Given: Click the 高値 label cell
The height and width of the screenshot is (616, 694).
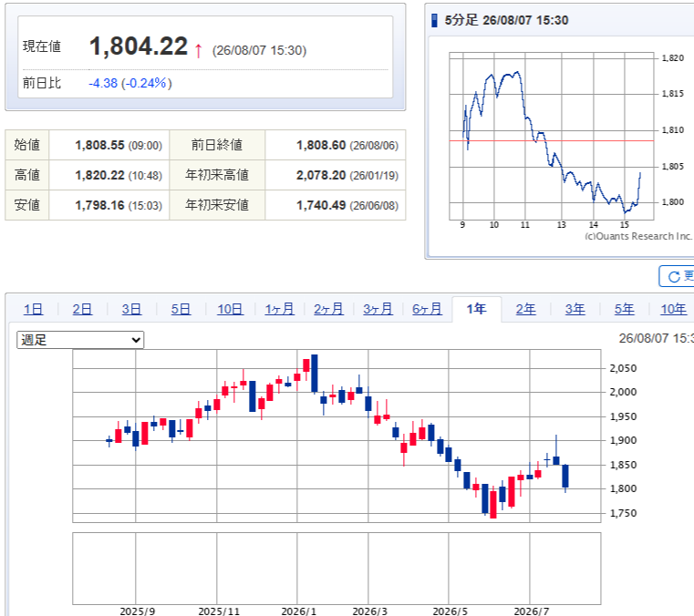Looking at the screenshot, I should click(x=27, y=175).
